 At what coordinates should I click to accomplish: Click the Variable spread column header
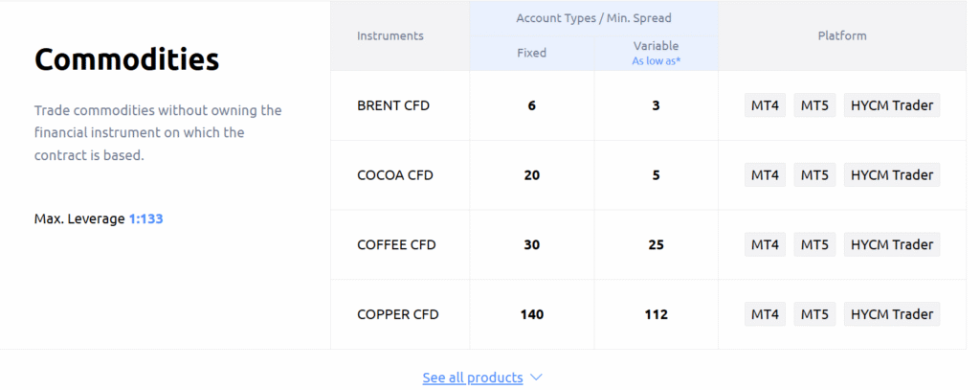[x=656, y=46]
